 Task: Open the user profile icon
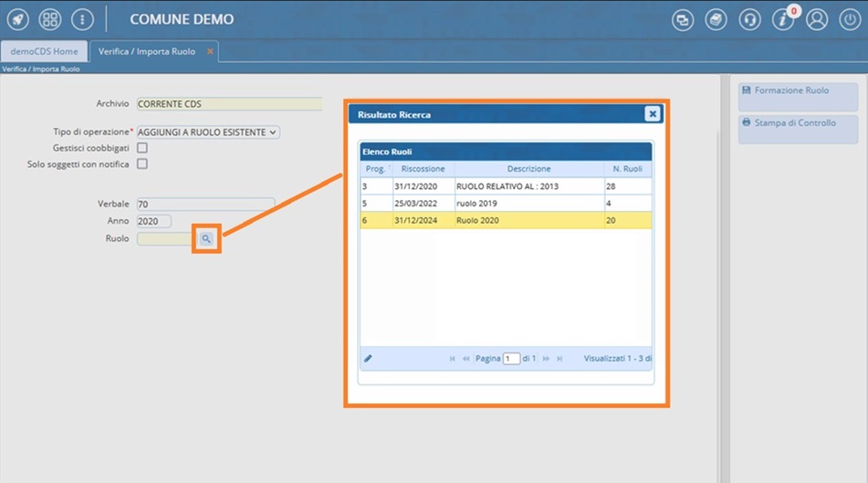click(x=816, y=19)
